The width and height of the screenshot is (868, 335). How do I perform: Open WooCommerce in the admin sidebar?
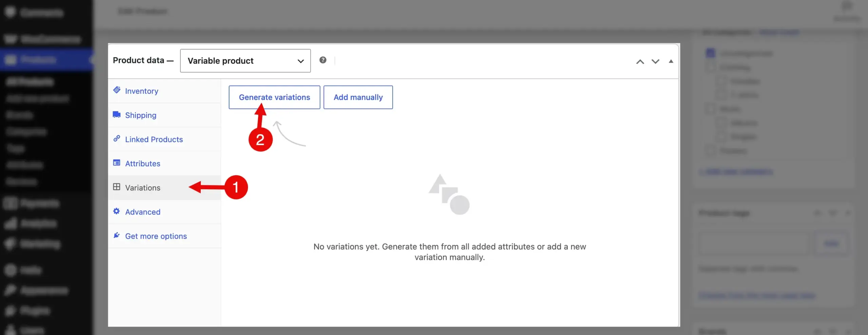click(x=46, y=39)
